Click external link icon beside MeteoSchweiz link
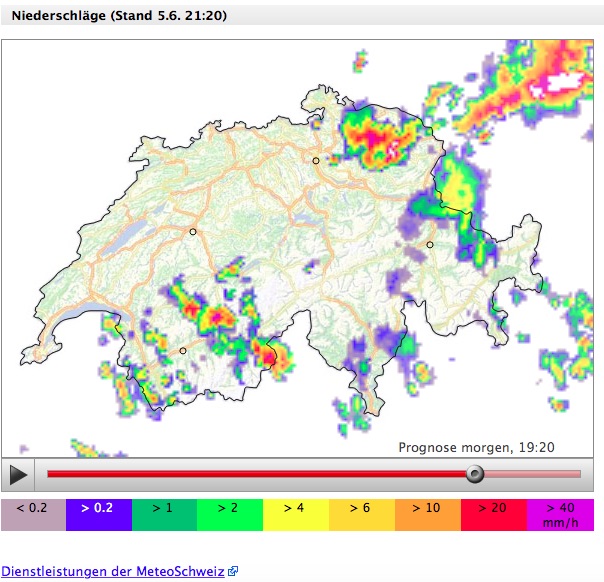 pos(233,572)
